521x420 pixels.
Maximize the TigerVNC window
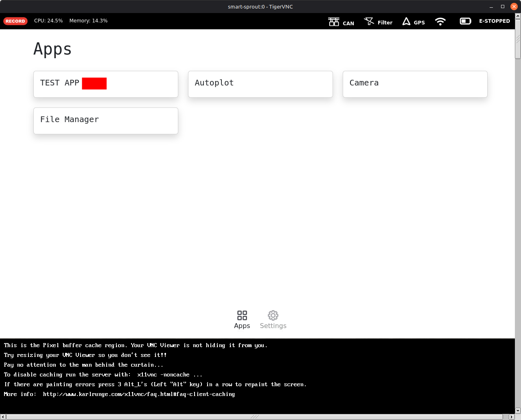(503, 7)
